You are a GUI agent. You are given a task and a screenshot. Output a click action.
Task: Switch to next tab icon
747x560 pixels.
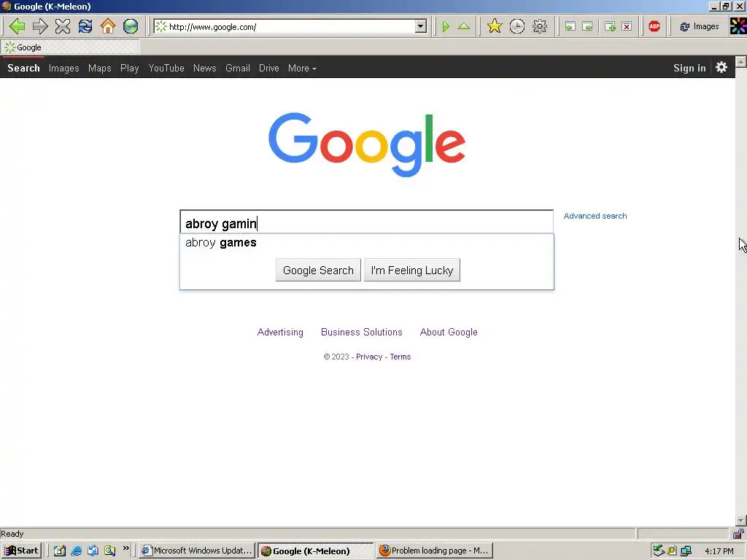[588, 26]
